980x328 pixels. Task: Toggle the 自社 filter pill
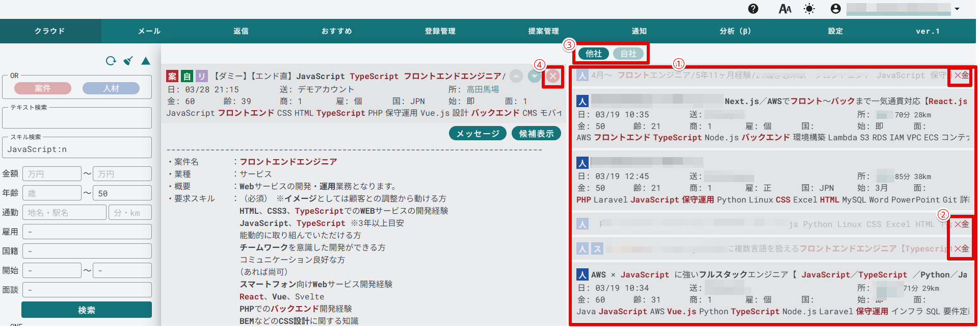pos(628,54)
